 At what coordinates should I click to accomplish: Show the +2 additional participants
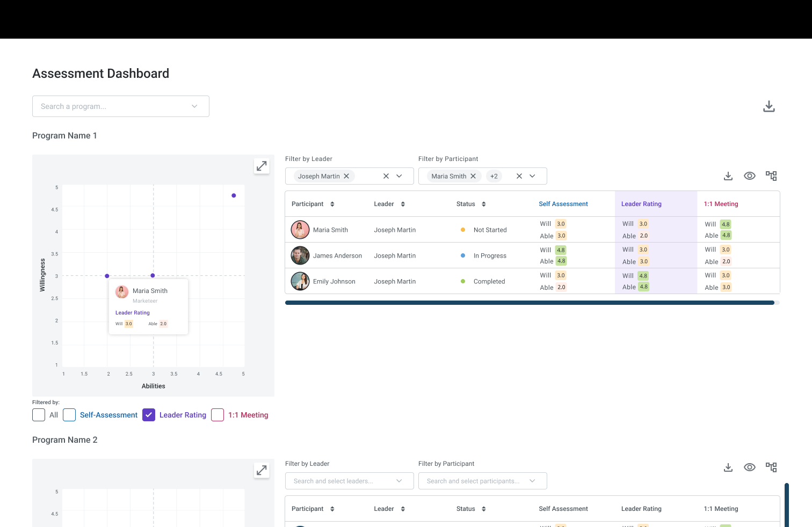pyautogui.click(x=494, y=176)
